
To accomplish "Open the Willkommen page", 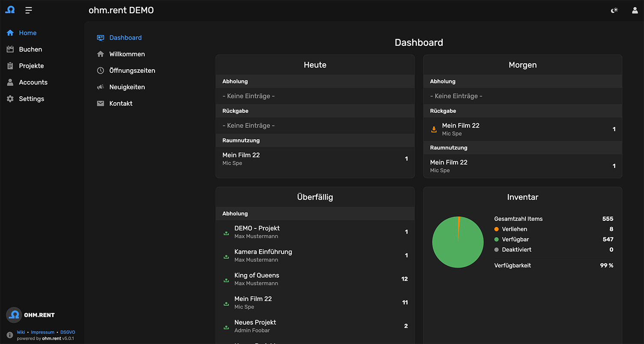I will click(x=127, y=54).
